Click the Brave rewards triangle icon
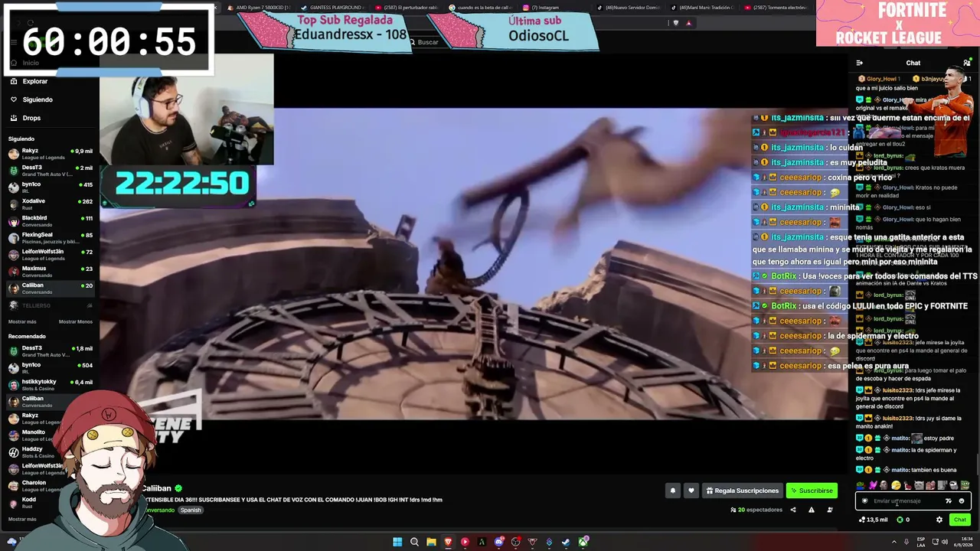 (x=688, y=23)
